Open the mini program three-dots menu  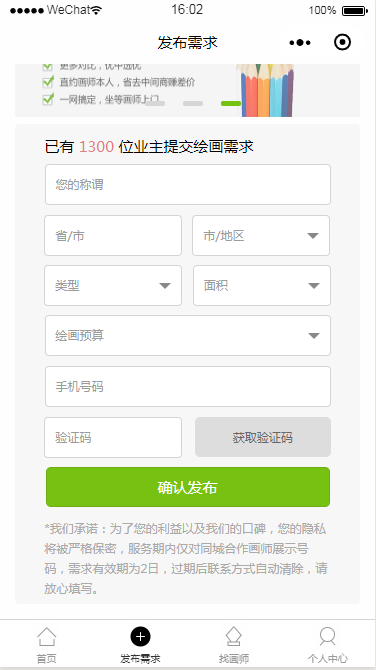pos(300,42)
